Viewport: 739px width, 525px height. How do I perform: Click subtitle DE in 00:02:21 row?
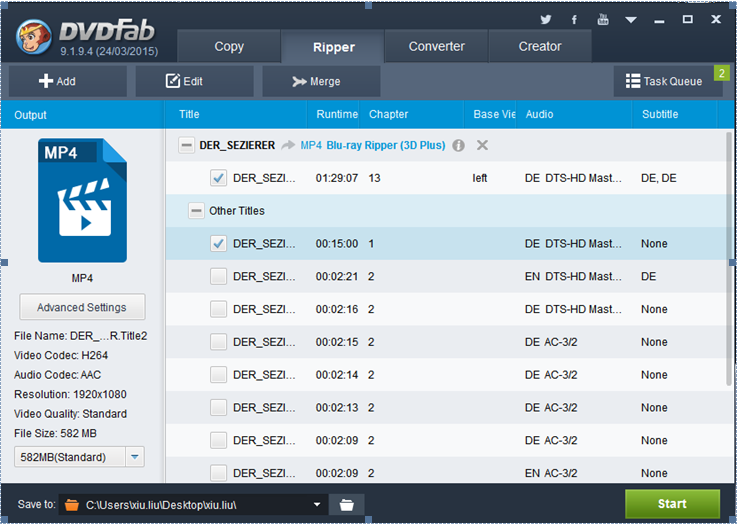[649, 276]
